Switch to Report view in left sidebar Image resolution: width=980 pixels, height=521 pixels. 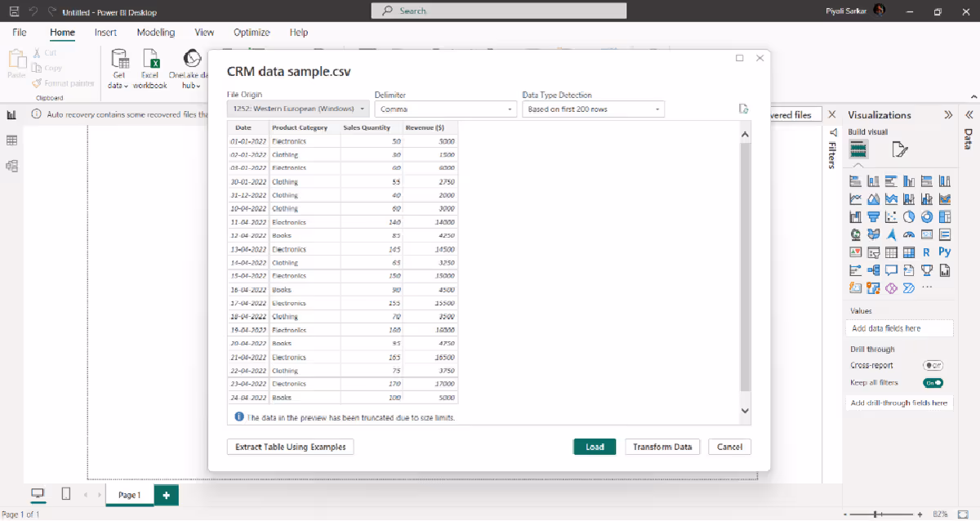pos(11,115)
